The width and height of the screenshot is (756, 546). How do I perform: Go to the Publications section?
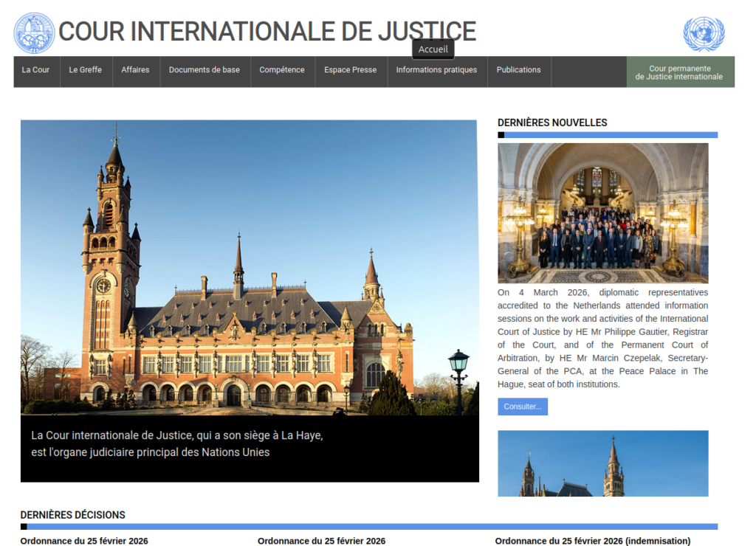[518, 70]
